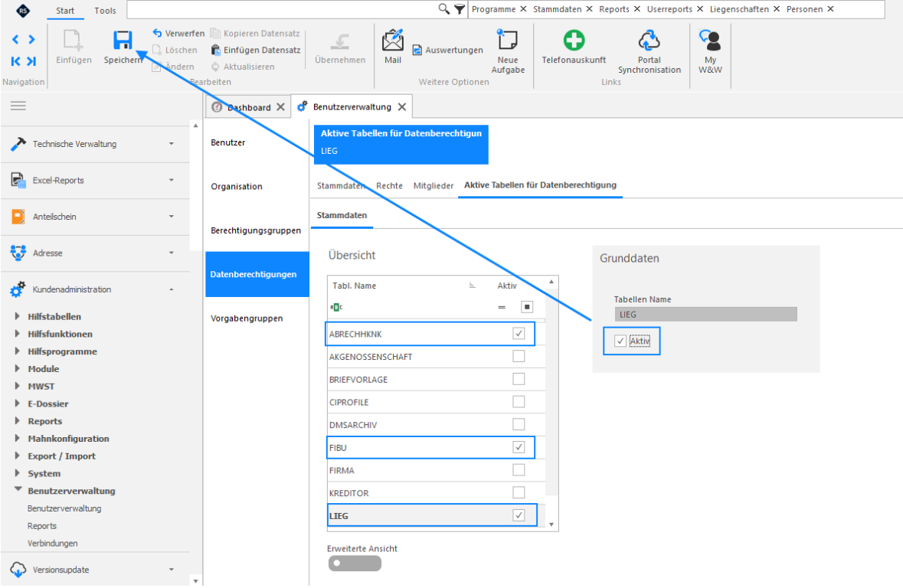Collapse the Benutzerverwaltung tree node
The height and width of the screenshot is (588, 903).
(18, 490)
